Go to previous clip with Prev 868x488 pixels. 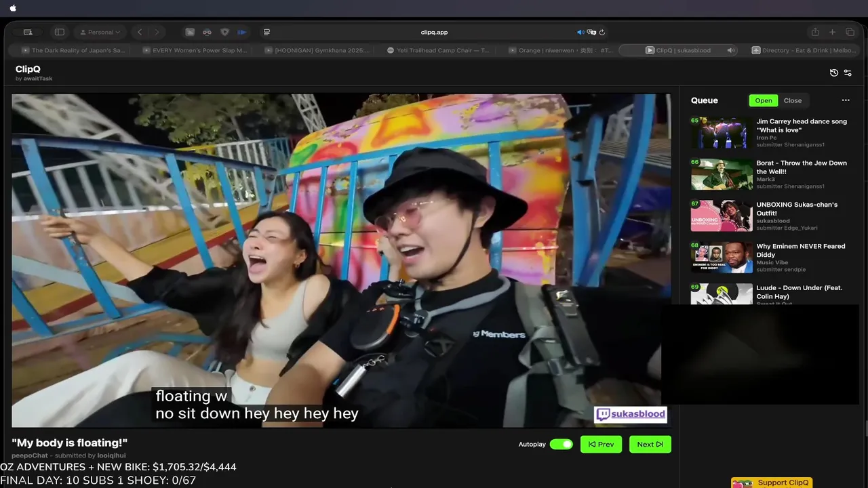(601, 444)
